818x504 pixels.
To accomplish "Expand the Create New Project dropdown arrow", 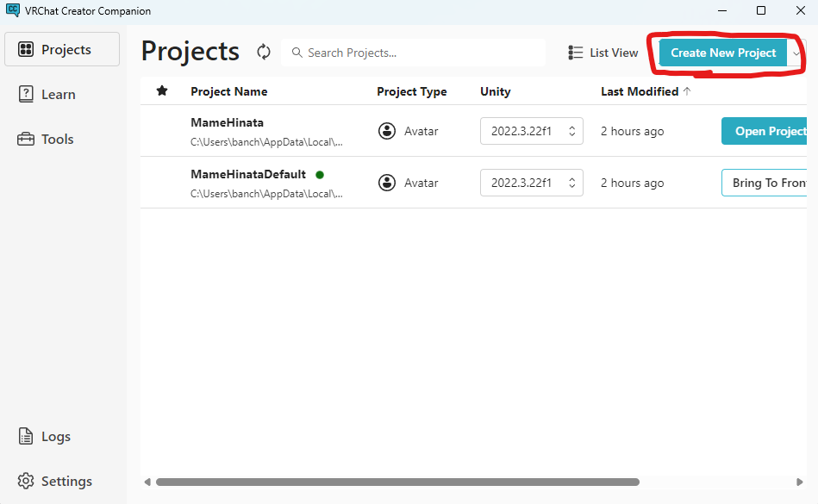I will point(796,53).
